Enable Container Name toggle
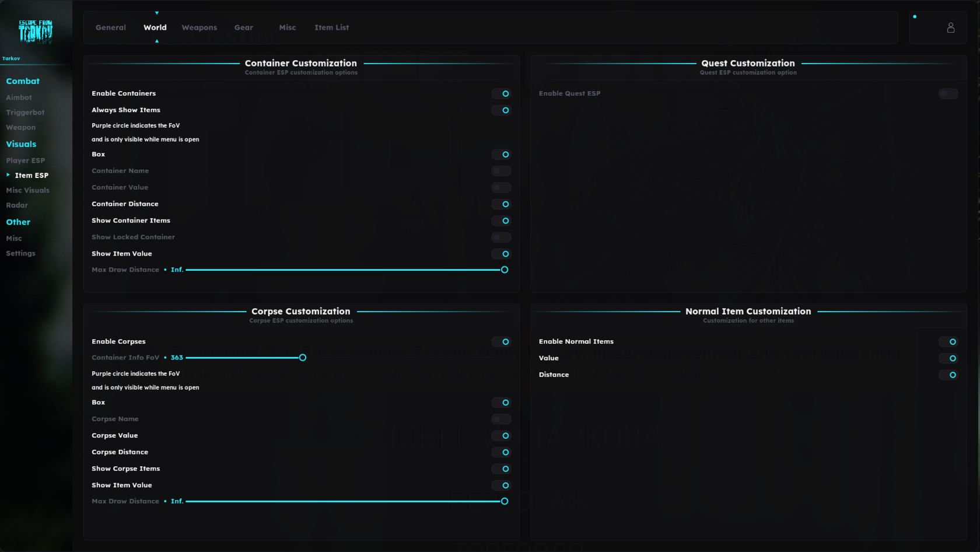This screenshot has height=552, width=980. (x=501, y=171)
